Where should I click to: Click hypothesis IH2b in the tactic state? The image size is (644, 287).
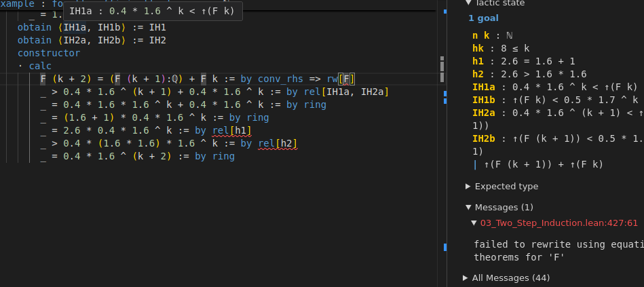coord(484,138)
